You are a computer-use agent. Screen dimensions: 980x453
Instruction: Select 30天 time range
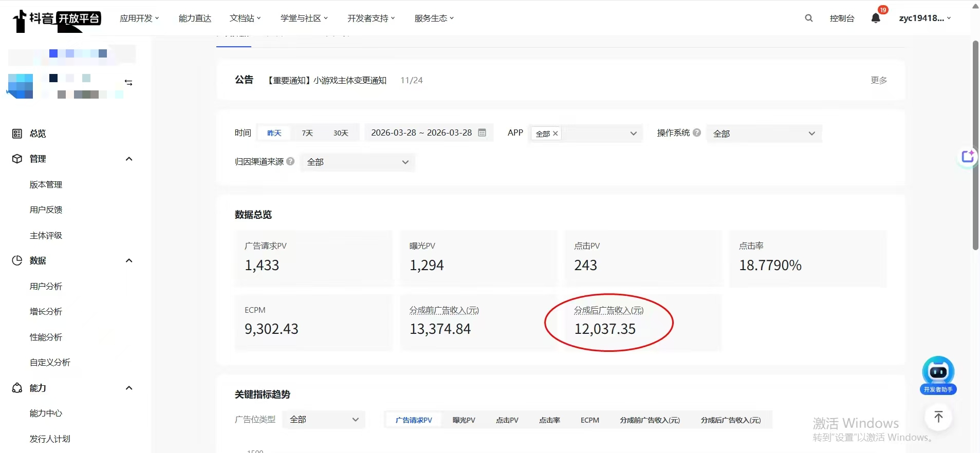coord(341,133)
